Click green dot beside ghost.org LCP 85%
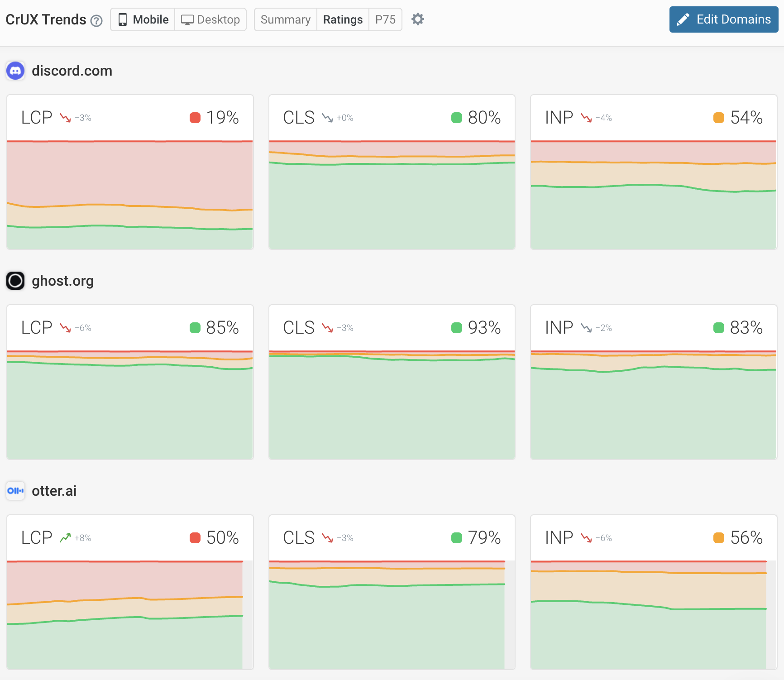This screenshot has height=680, width=784. (195, 328)
